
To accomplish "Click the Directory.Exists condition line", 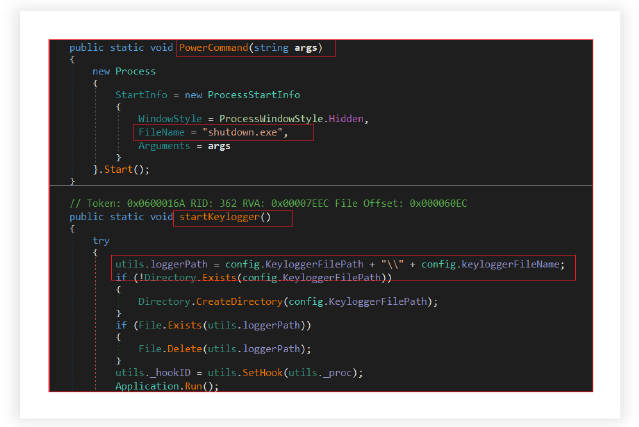I will pyautogui.click(x=253, y=277).
